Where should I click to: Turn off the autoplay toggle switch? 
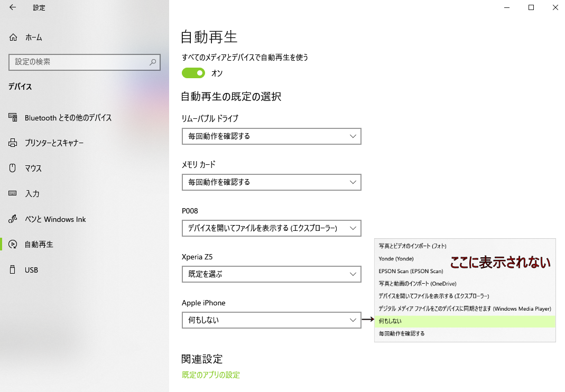tap(193, 73)
